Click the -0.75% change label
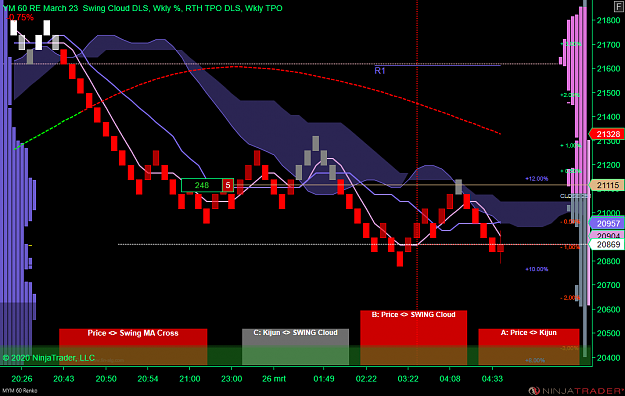This screenshot has height=396, width=625. tap(20, 17)
